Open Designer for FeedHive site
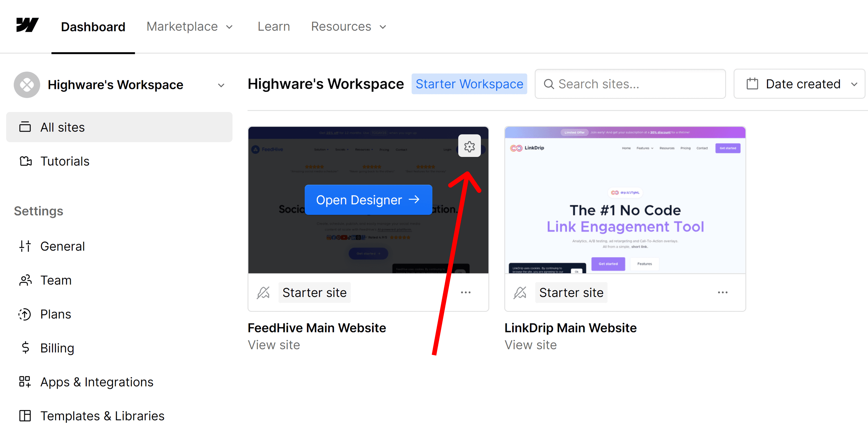 [368, 200]
